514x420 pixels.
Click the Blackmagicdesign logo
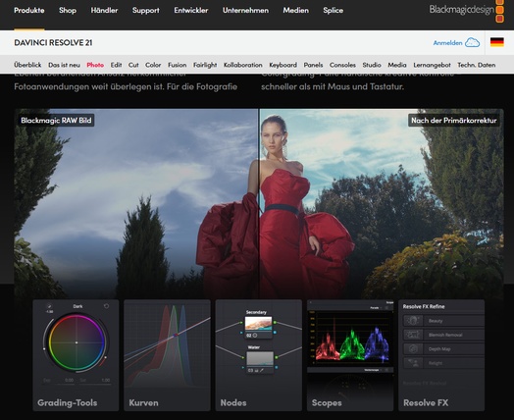(466, 11)
